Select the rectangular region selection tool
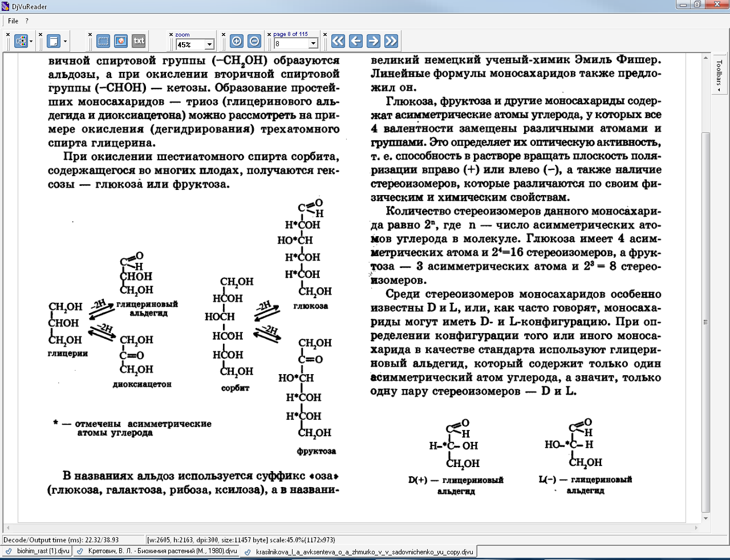Image resolution: width=730 pixels, height=560 pixels. 103,41
